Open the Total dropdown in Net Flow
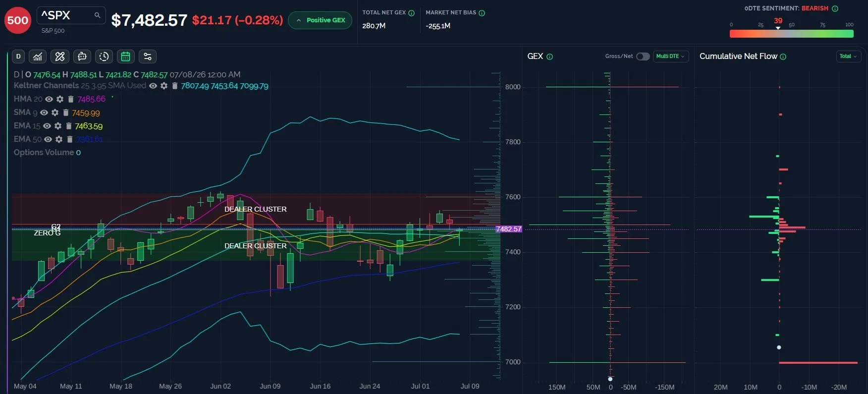 point(848,56)
